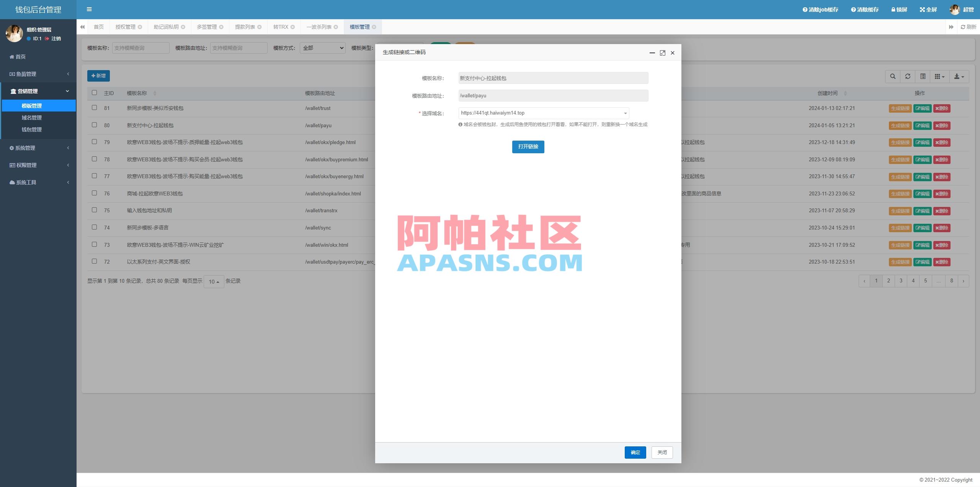Check the checkbox for row ID 76
The width and height of the screenshot is (980, 487).
pos(95,193)
